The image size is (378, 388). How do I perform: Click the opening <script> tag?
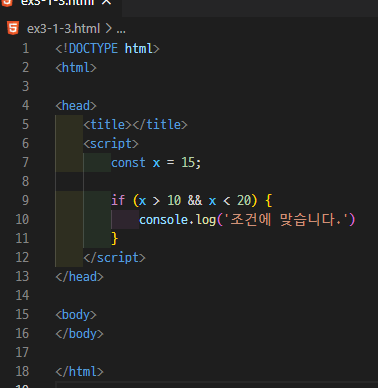(111, 144)
